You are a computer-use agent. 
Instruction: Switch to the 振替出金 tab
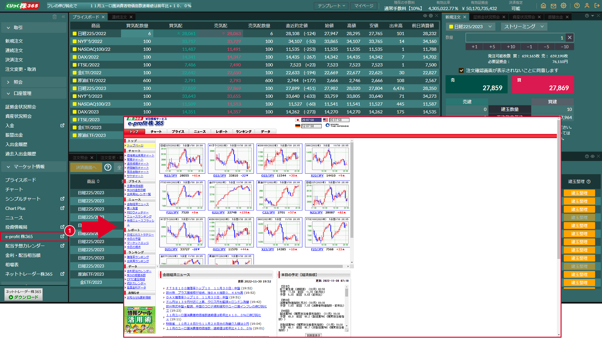[x=555, y=17]
